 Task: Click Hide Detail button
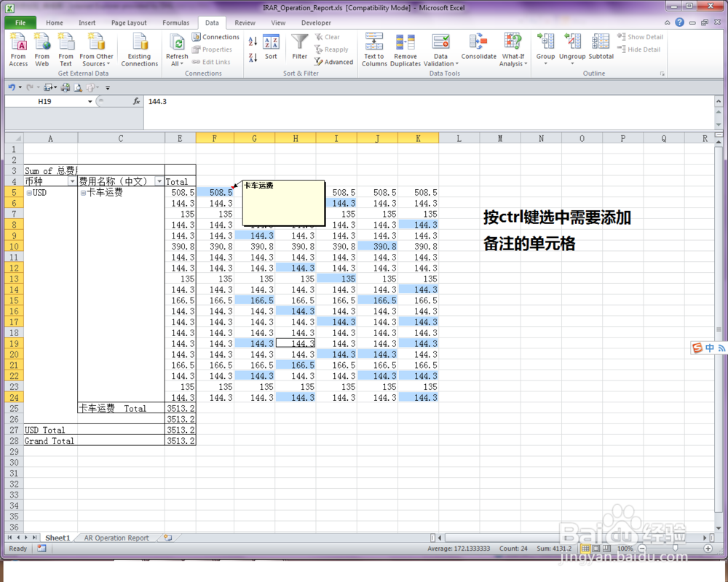coord(639,49)
